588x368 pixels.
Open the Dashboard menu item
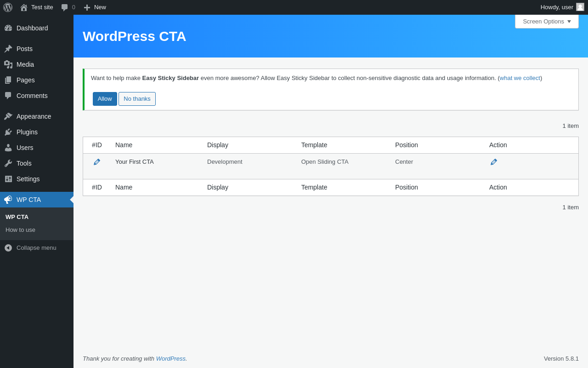32,28
